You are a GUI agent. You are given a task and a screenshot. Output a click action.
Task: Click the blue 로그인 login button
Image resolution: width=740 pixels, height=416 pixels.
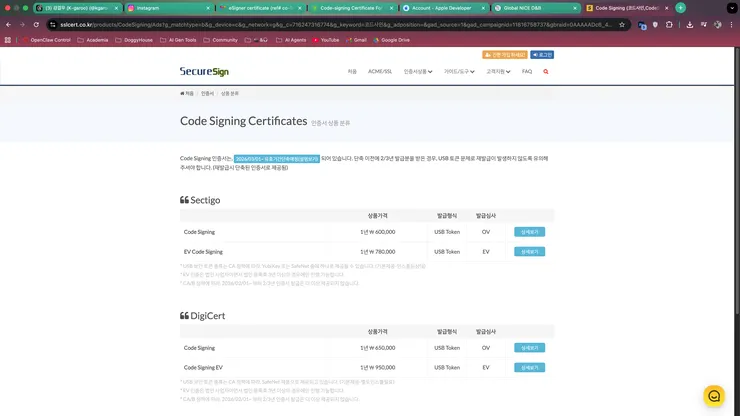point(542,55)
